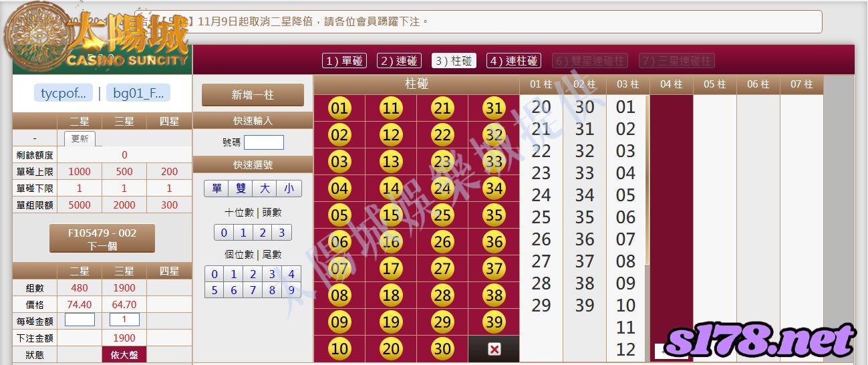Click the Casino Suncity logo
868x365 pixels.
tap(97, 37)
